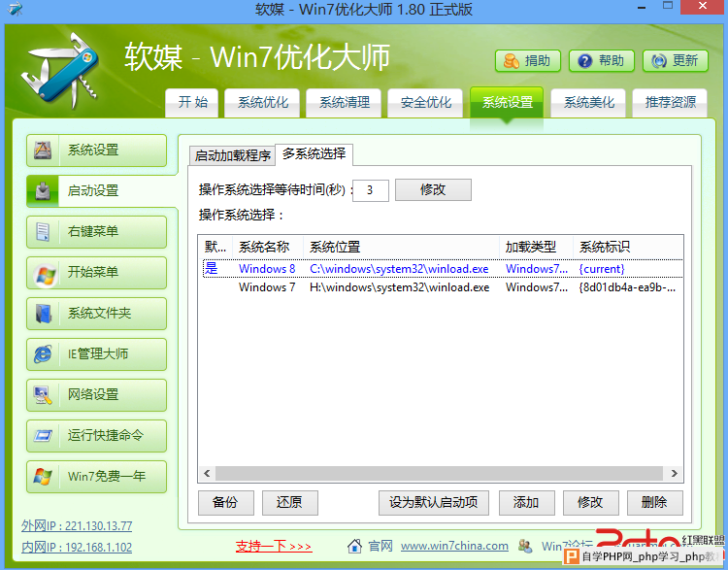This screenshot has height=570, width=728.
Task: Click the house icon beside 官网
Action: [x=354, y=546]
